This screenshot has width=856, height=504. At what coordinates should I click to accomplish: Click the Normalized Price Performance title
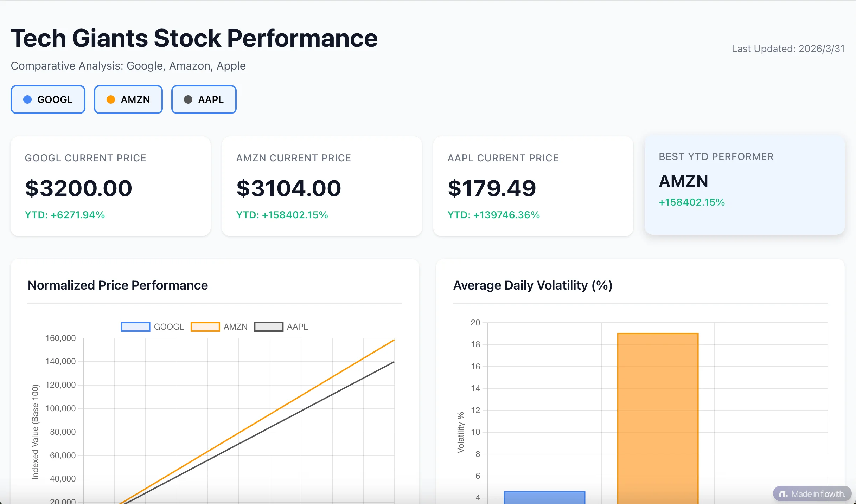tap(118, 285)
